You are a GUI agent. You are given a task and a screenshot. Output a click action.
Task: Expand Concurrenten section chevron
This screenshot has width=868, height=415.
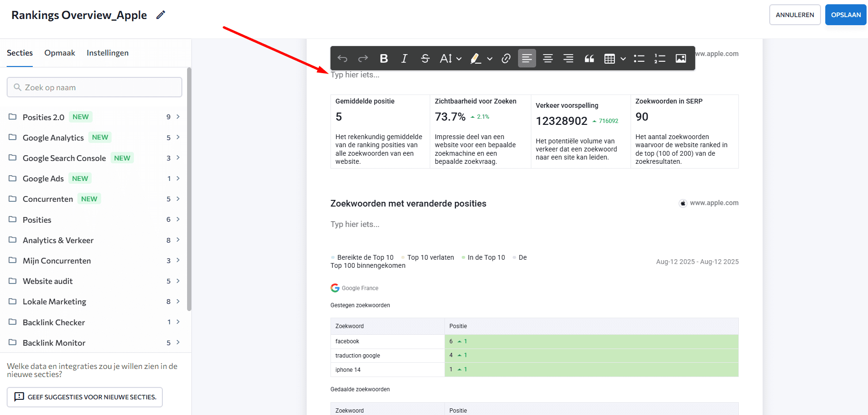[178, 199]
